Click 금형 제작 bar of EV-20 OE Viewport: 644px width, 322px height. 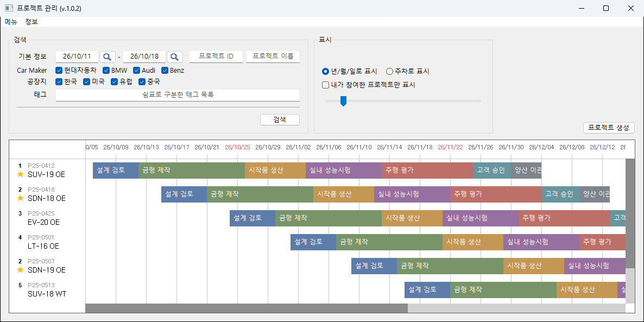328,218
